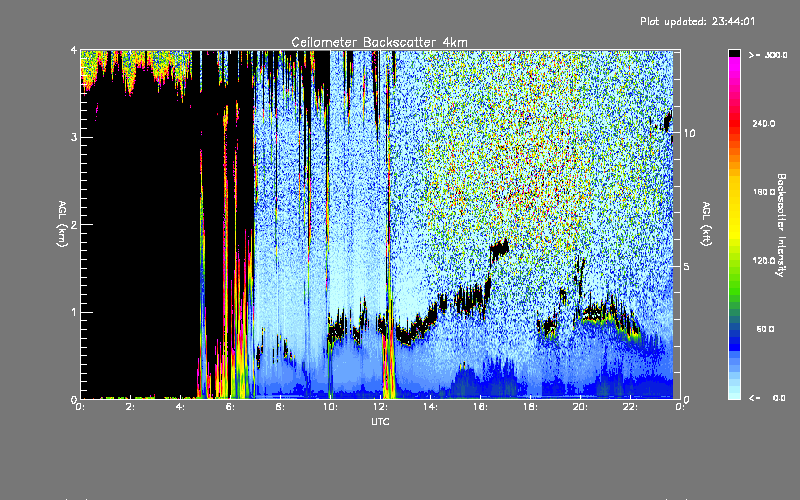Click the '2:' UTC time tick label
This screenshot has height=500, width=800.
pos(130,407)
